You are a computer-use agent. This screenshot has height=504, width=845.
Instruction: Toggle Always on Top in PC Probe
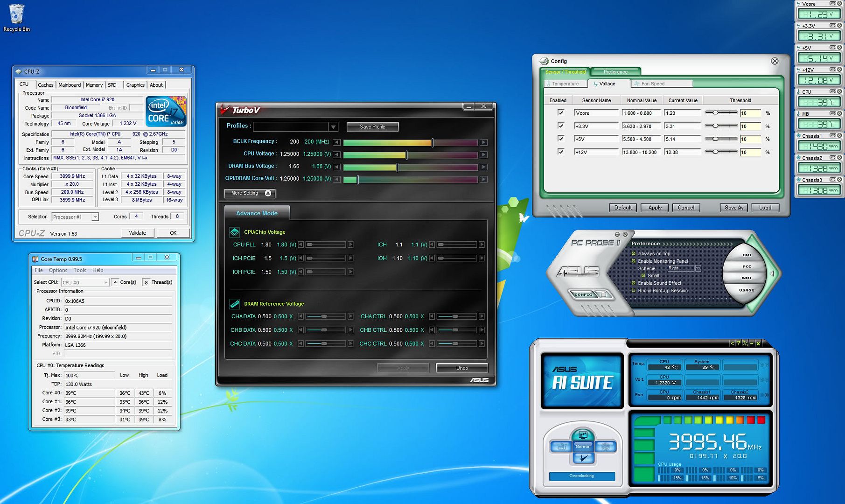coord(634,254)
